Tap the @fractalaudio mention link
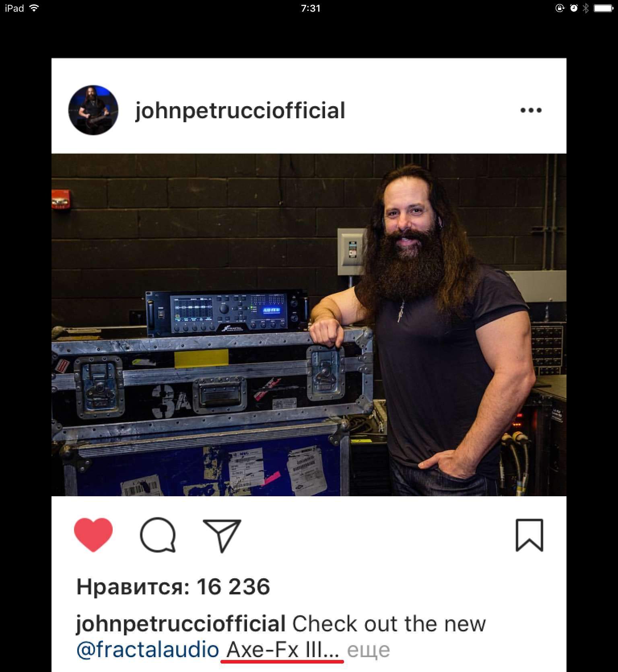This screenshot has width=618, height=672. tap(148, 649)
